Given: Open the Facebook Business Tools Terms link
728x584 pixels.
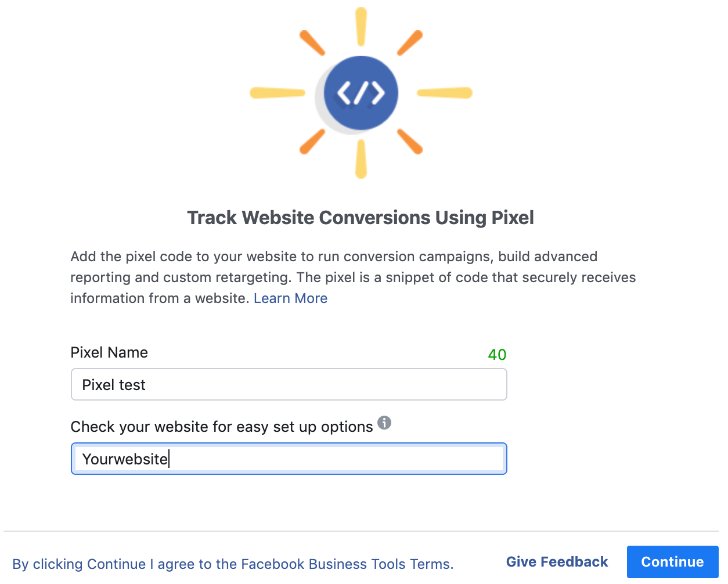Looking at the screenshot, I should pos(347,564).
